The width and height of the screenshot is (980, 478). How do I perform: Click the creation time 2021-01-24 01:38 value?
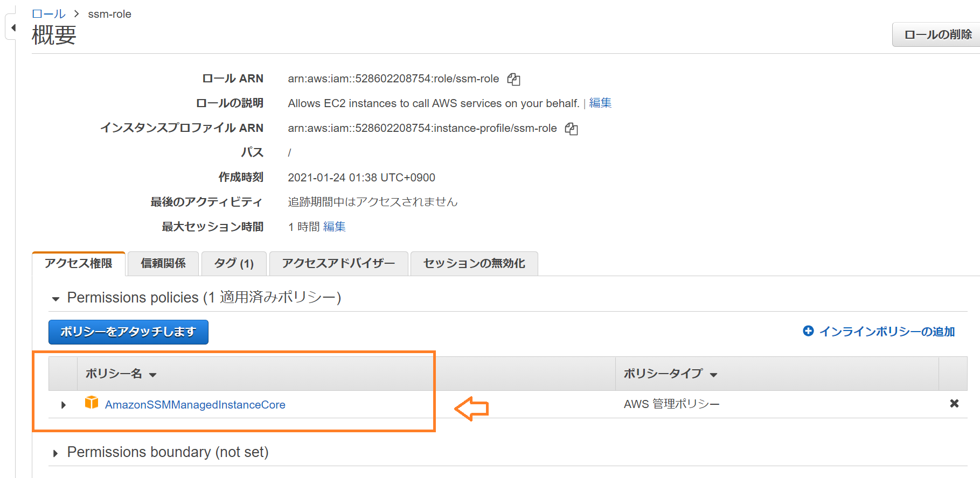[x=362, y=178]
